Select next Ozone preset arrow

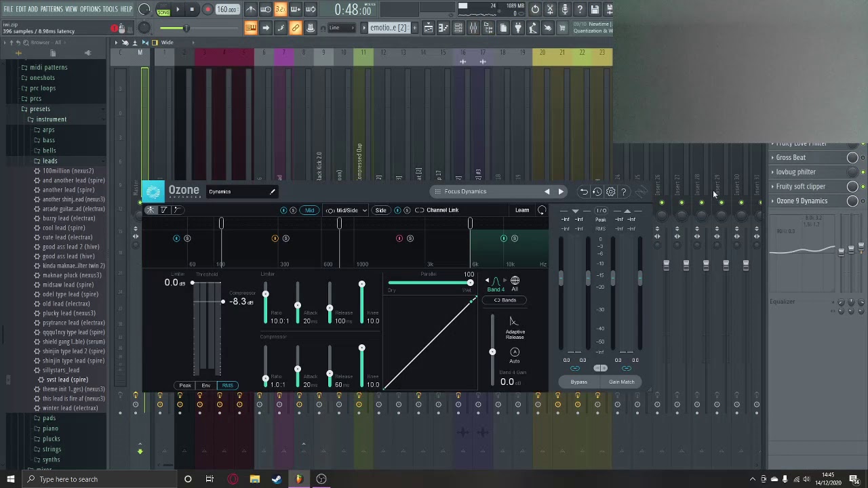coord(561,192)
